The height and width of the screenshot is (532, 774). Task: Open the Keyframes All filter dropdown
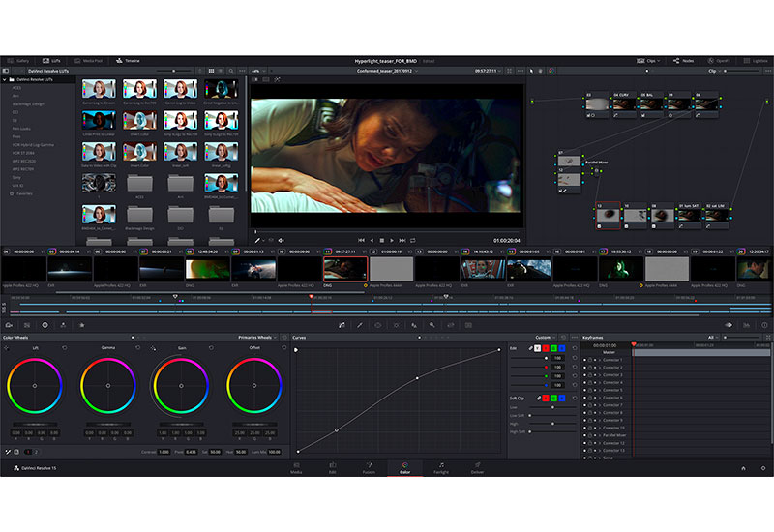click(713, 337)
